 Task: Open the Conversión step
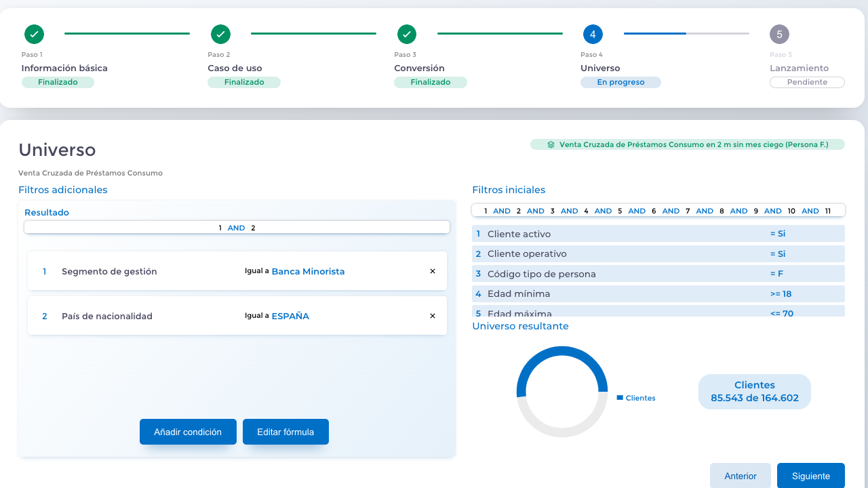(419, 68)
